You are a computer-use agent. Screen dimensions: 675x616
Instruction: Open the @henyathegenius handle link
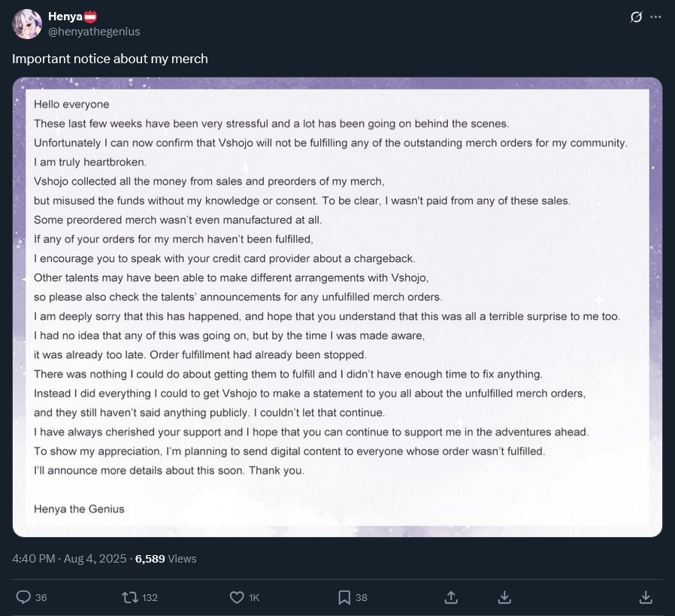coord(94,32)
